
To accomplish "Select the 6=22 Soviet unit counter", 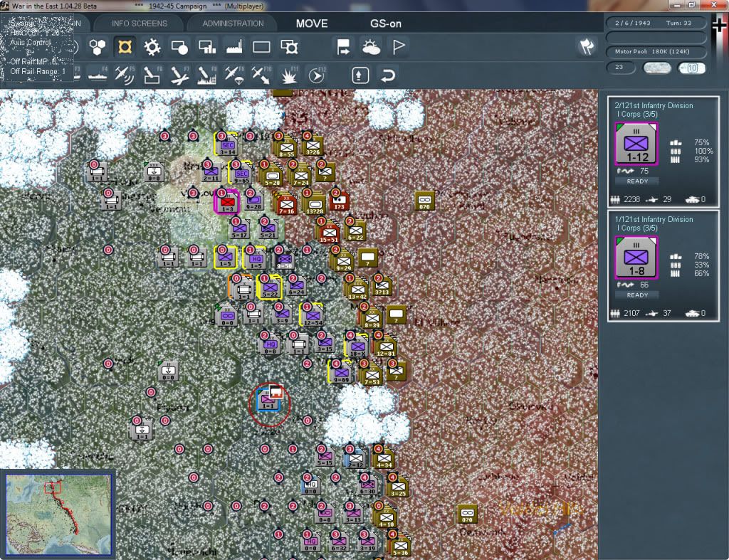I will click(355, 230).
